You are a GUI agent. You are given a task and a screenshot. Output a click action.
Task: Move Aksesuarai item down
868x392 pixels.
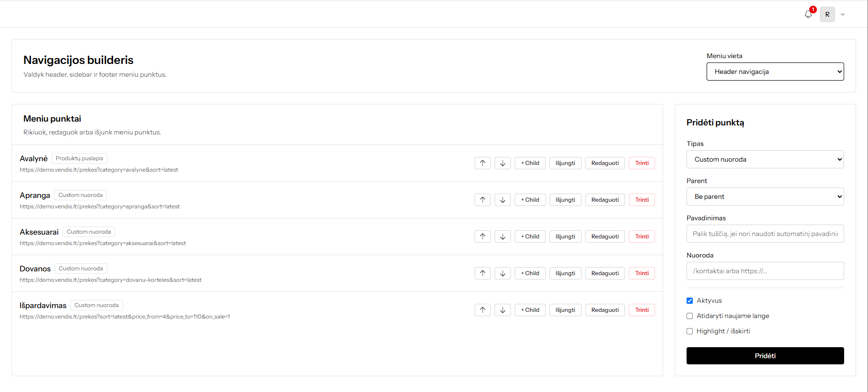pyautogui.click(x=503, y=237)
